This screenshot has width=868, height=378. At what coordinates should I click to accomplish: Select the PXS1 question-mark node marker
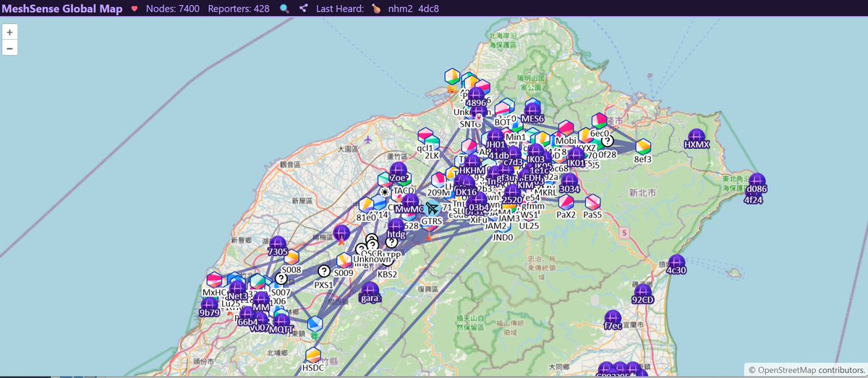click(x=323, y=271)
